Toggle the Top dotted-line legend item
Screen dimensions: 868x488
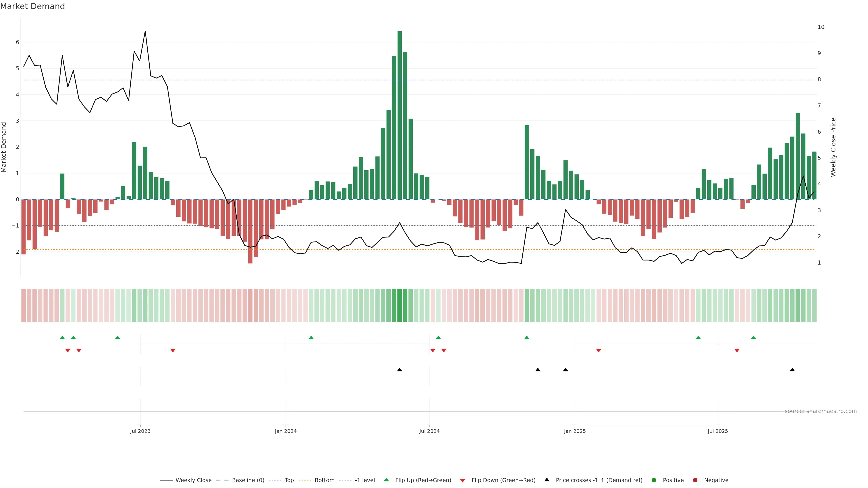289,480
